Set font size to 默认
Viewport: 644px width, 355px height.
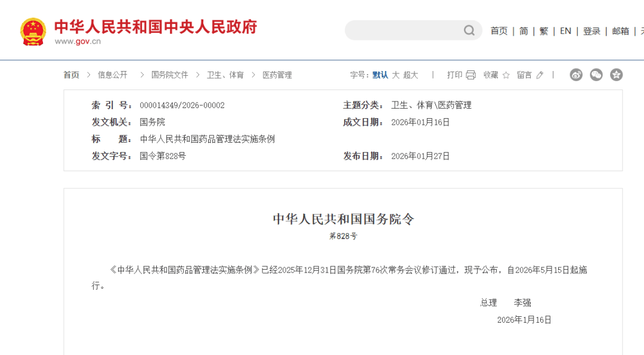tap(380, 75)
